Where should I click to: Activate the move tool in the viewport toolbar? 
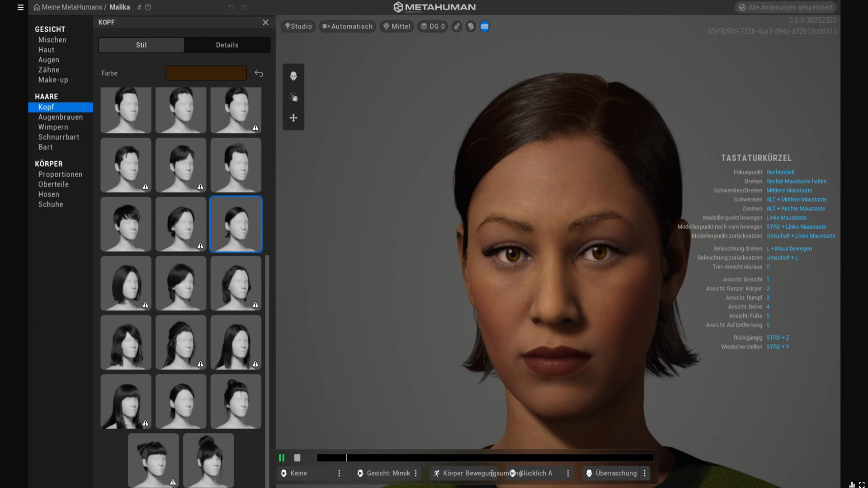[x=293, y=118]
